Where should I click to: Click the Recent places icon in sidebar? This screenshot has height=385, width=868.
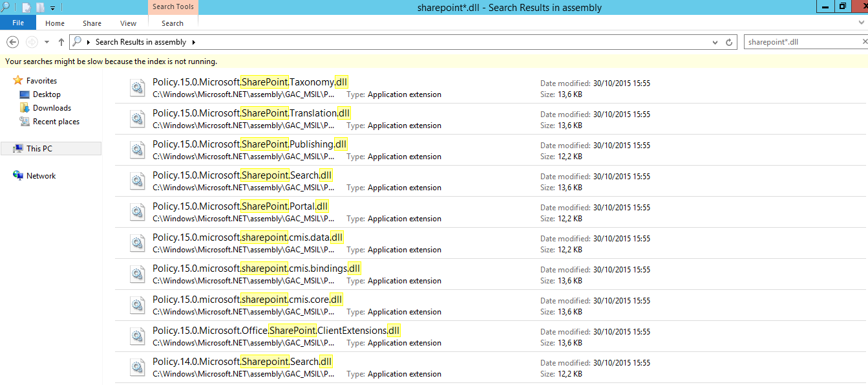click(x=25, y=122)
